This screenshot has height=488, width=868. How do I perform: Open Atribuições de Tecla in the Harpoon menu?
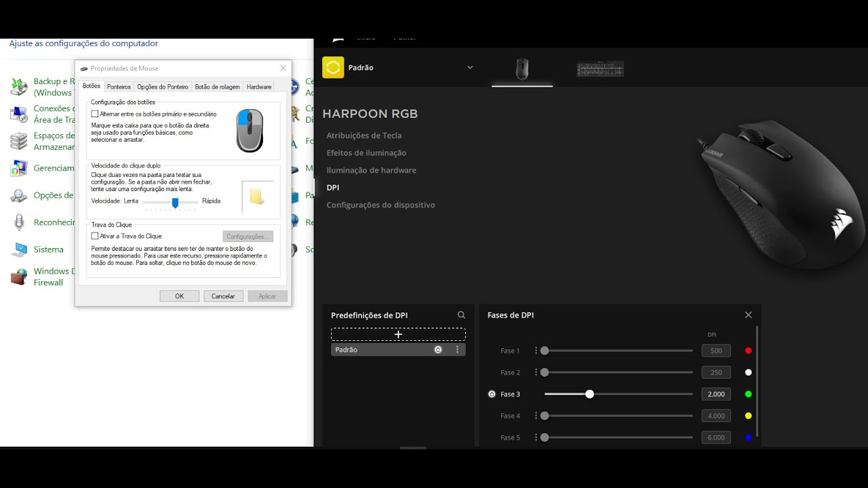pos(364,136)
